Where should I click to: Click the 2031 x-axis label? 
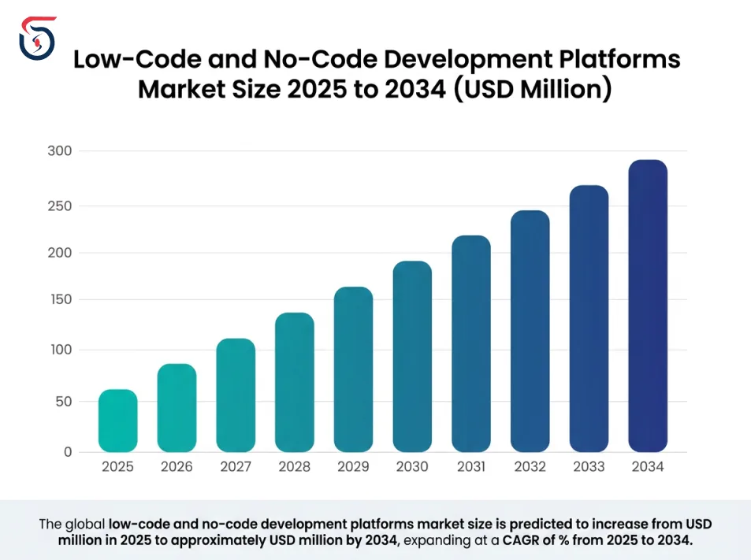coord(471,466)
